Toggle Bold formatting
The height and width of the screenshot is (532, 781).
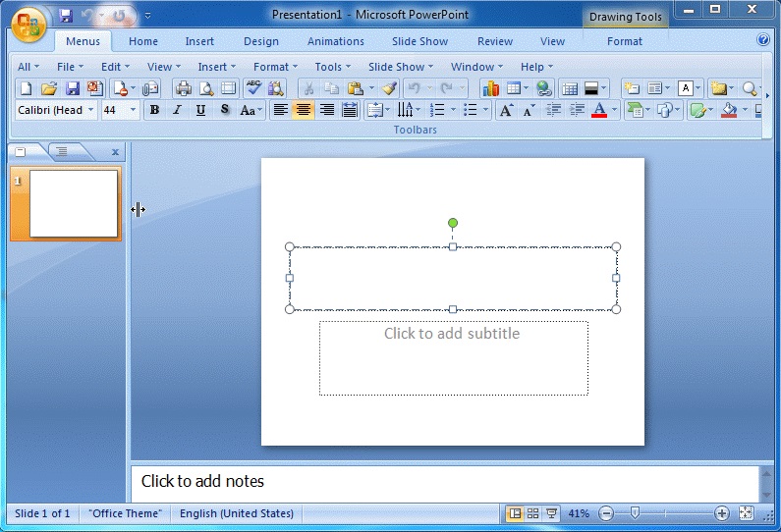154,110
